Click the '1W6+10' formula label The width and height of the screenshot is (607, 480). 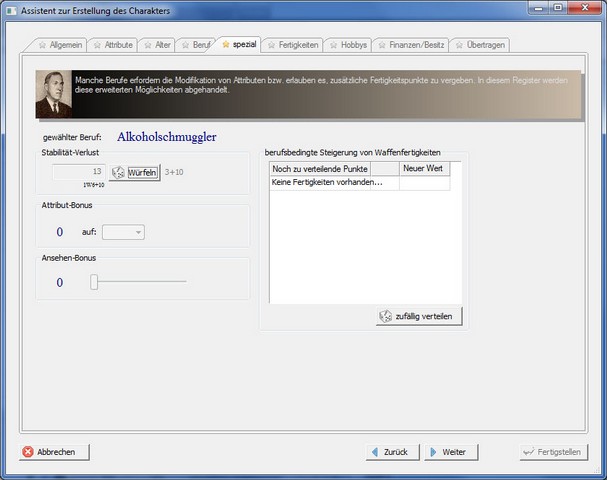(94, 185)
